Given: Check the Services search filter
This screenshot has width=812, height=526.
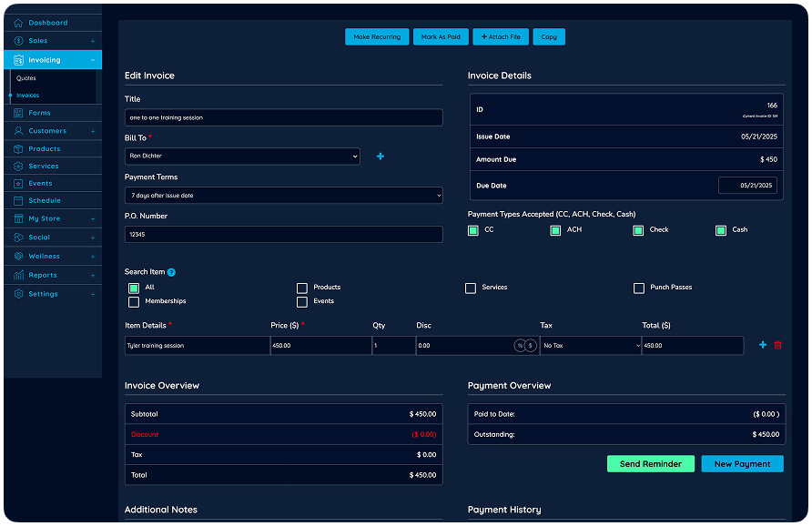Looking at the screenshot, I should point(471,288).
